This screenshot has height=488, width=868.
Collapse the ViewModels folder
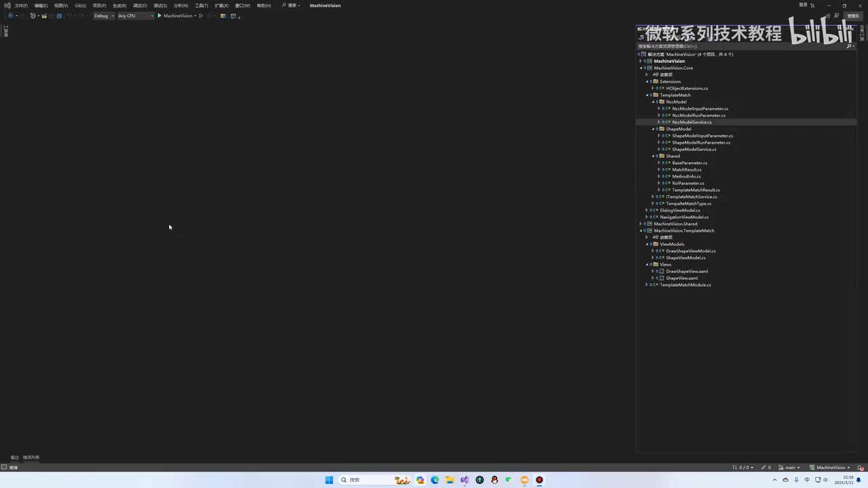tap(647, 244)
